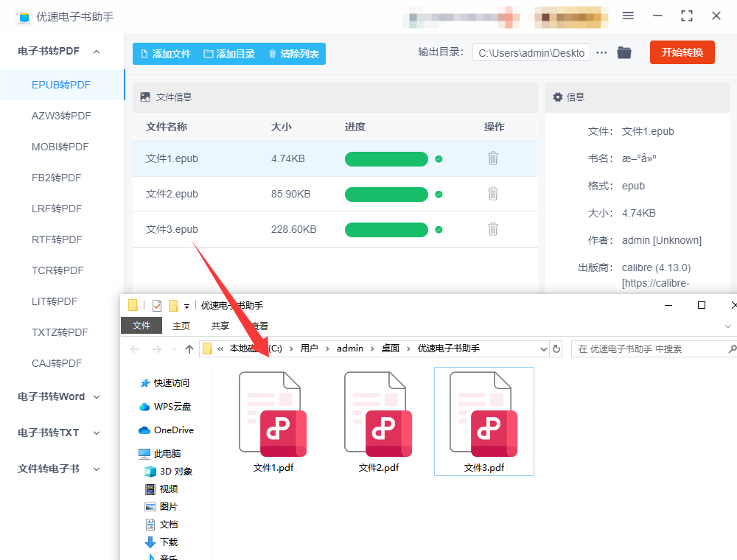Select WPS云盘 in navigation pane
The image size is (737, 560).
[165, 407]
